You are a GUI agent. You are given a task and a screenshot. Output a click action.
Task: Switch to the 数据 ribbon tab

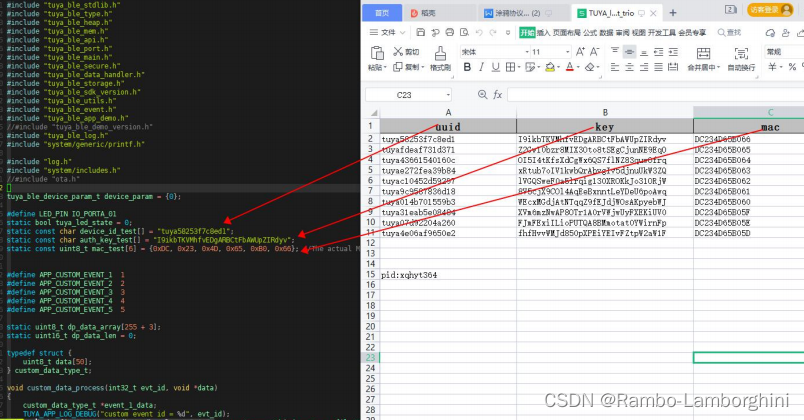pyautogui.click(x=606, y=32)
